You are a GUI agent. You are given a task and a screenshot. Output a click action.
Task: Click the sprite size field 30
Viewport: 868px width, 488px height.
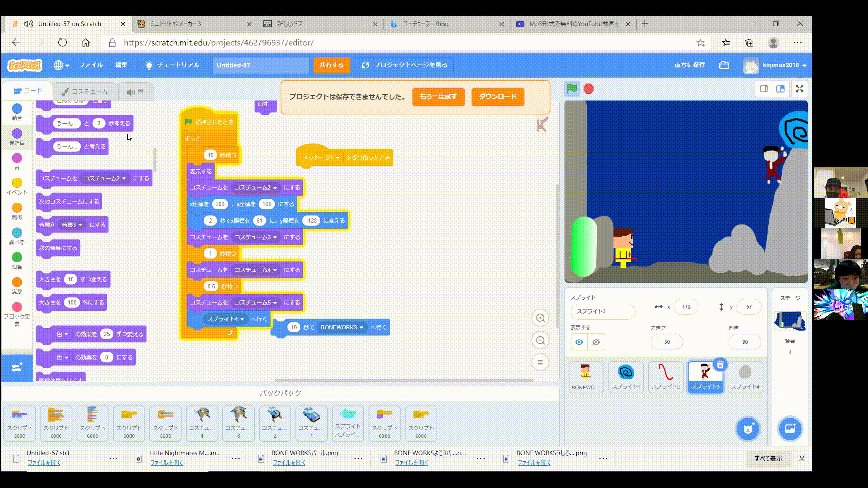(667, 342)
